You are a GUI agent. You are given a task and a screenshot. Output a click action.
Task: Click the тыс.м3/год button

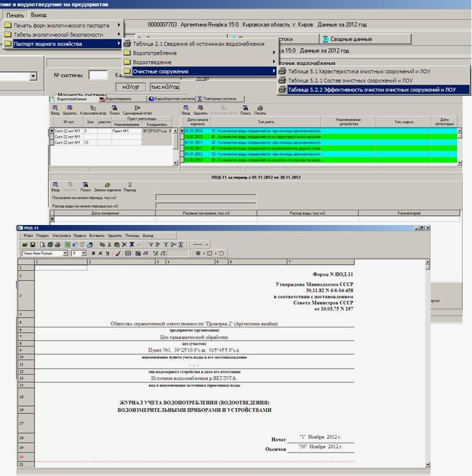coord(164,87)
